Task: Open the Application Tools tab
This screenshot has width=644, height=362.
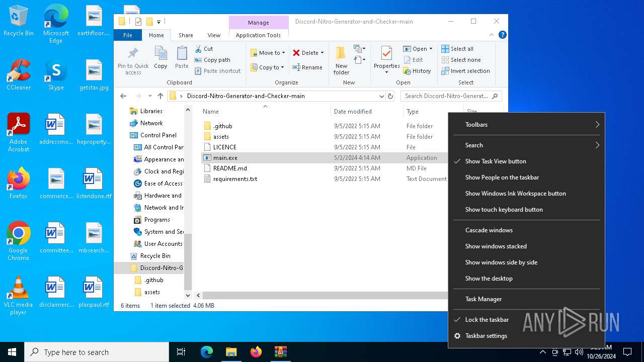Action: pos(258,35)
